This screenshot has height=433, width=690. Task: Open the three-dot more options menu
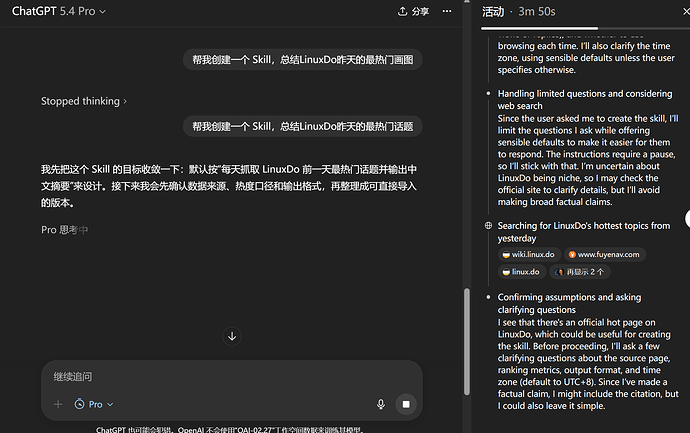pyautogui.click(x=447, y=11)
